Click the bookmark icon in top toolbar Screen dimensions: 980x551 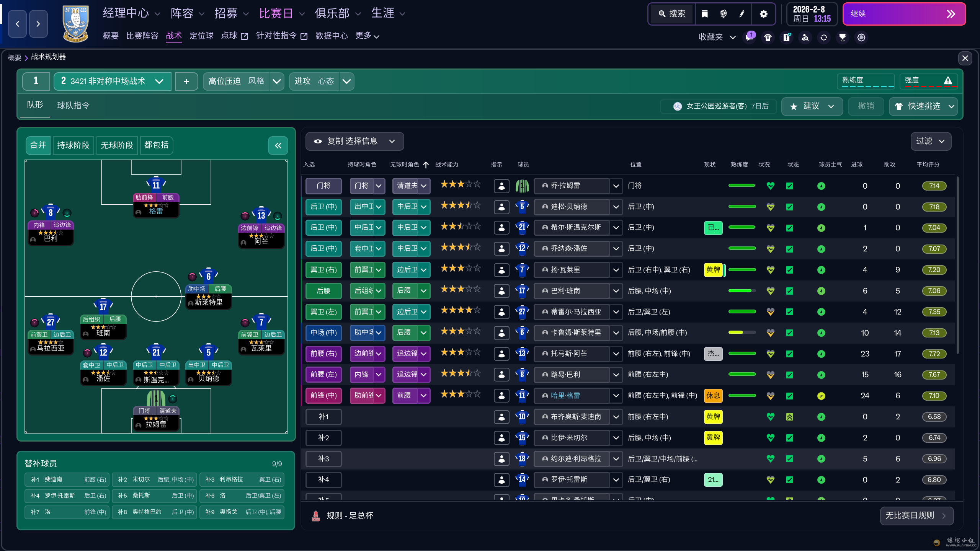pos(705,14)
